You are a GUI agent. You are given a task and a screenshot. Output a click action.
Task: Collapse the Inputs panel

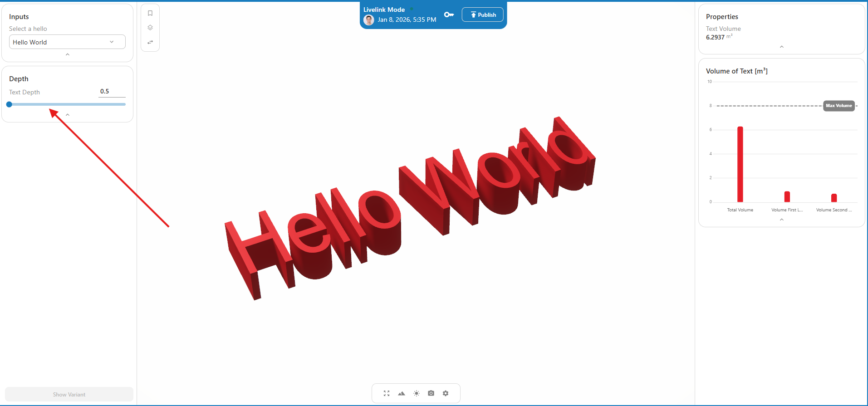tap(68, 54)
